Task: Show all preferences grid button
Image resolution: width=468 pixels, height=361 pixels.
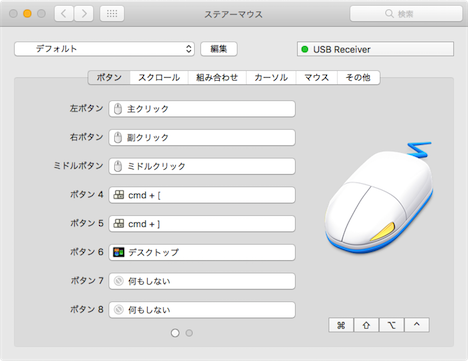Action: pyautogui.click(x=112, y=14)
